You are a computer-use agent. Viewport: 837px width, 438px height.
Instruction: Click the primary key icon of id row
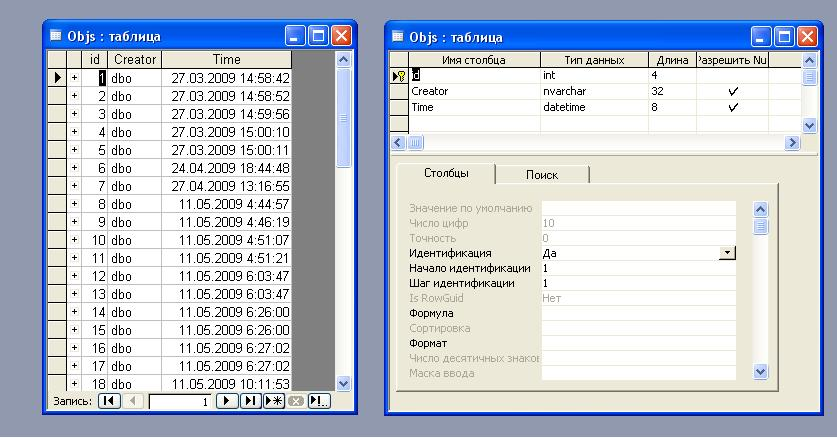pos(401,76)
